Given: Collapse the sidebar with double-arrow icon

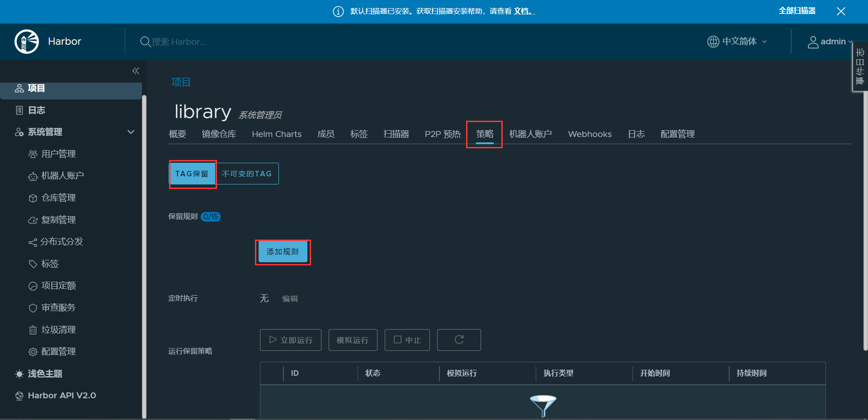Looking at the screenshot, I should [136, 71].
